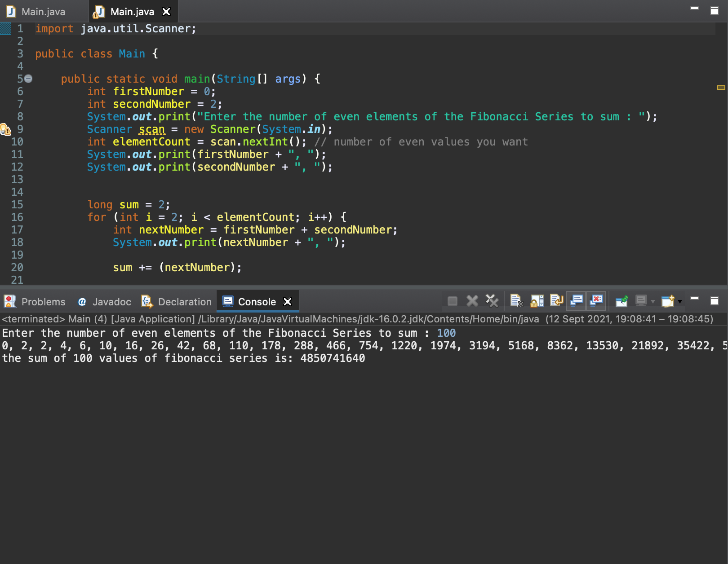
Task: Click 'elementCount' on line 10
Action: tap(151, 142)
